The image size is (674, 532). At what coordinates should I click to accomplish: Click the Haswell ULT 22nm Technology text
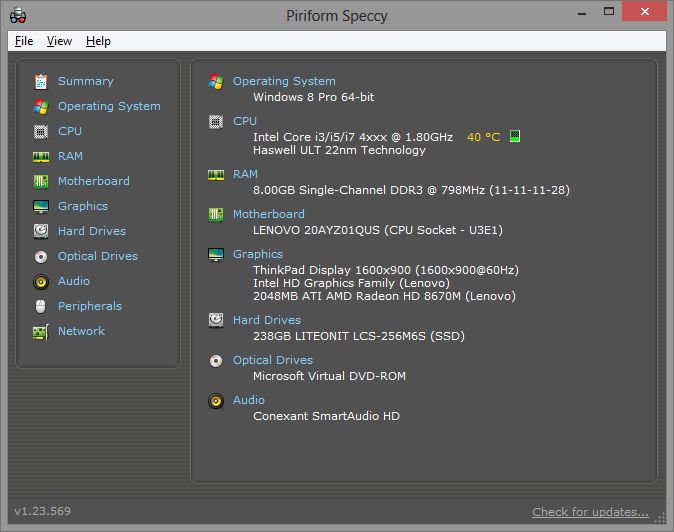(x=339, y=150)
